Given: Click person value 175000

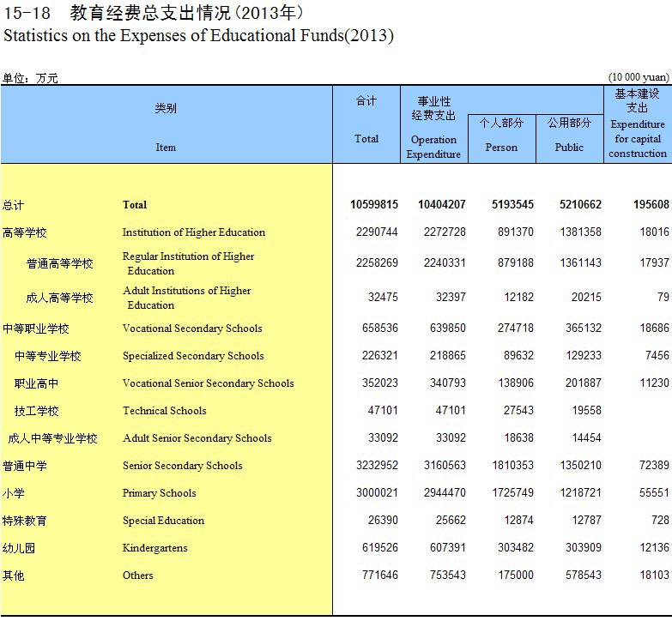Looking at the screenshot, I should 516,575.
